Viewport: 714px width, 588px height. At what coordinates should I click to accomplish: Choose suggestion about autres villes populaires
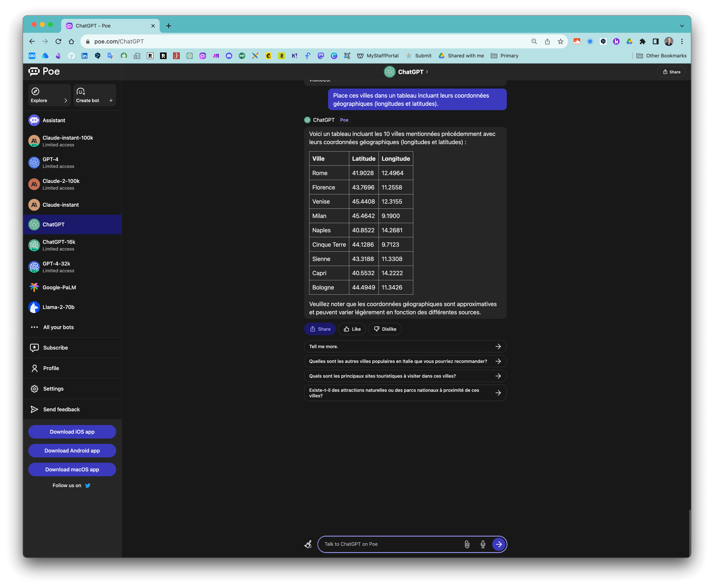pyautogui.click(x=405, y=361)
